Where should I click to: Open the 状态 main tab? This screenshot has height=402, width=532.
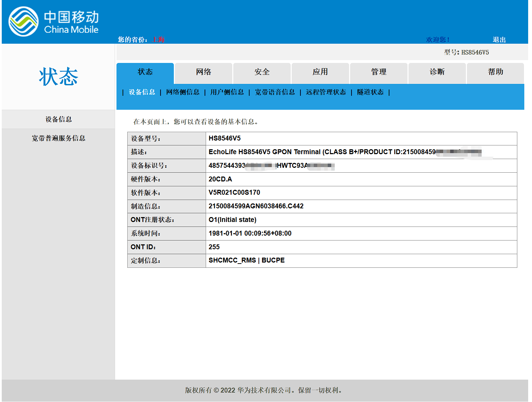click(x=145, y=72)
